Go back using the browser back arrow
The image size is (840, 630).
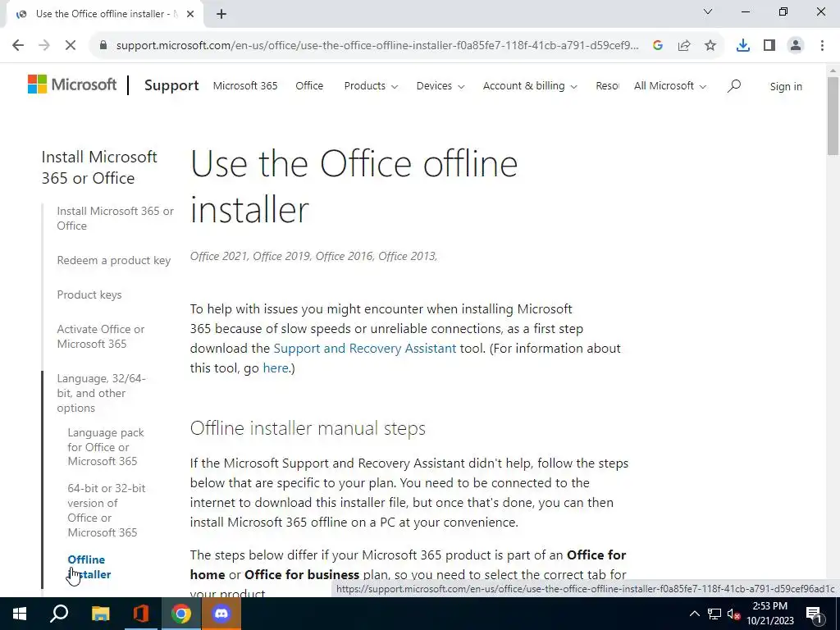tap(18, 46)
